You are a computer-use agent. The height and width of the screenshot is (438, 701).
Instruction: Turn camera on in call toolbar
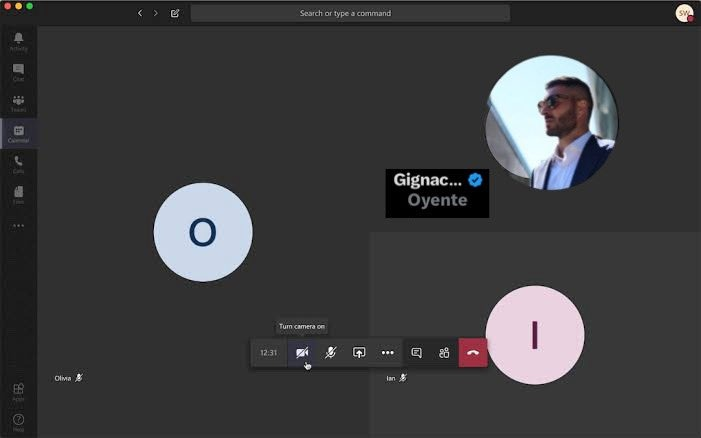pos(302,353)
